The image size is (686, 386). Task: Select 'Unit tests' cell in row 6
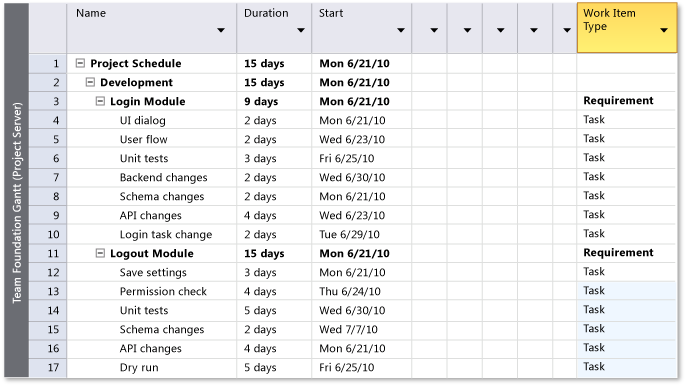[144, 158]
